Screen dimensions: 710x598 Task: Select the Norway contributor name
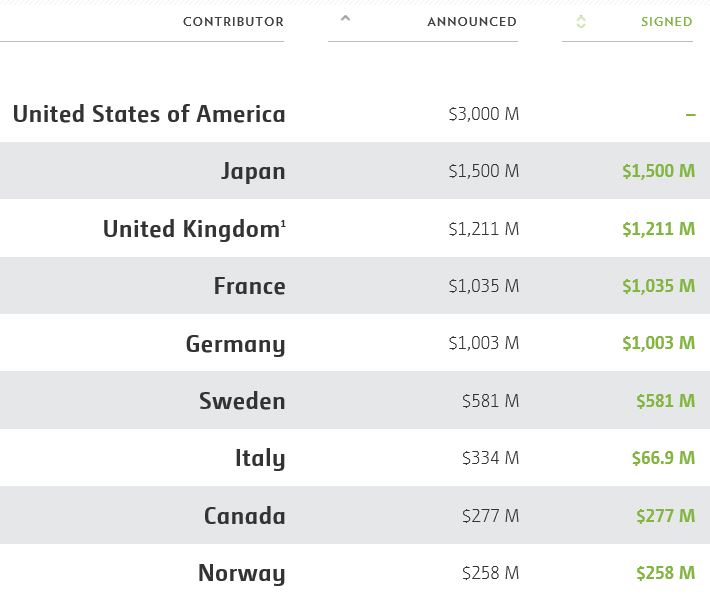(x=241, y=573)
